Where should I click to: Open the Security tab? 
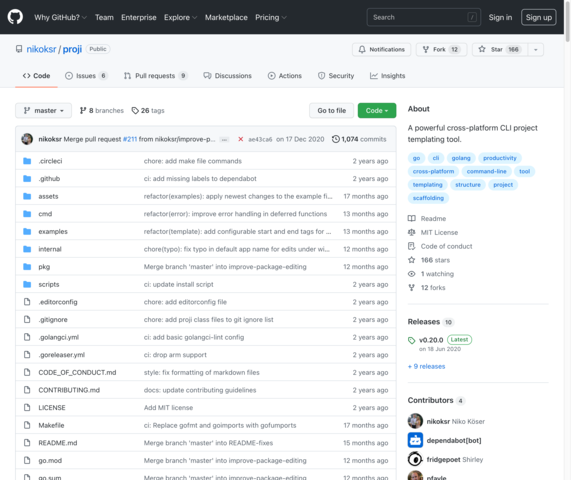pos(336,76)
